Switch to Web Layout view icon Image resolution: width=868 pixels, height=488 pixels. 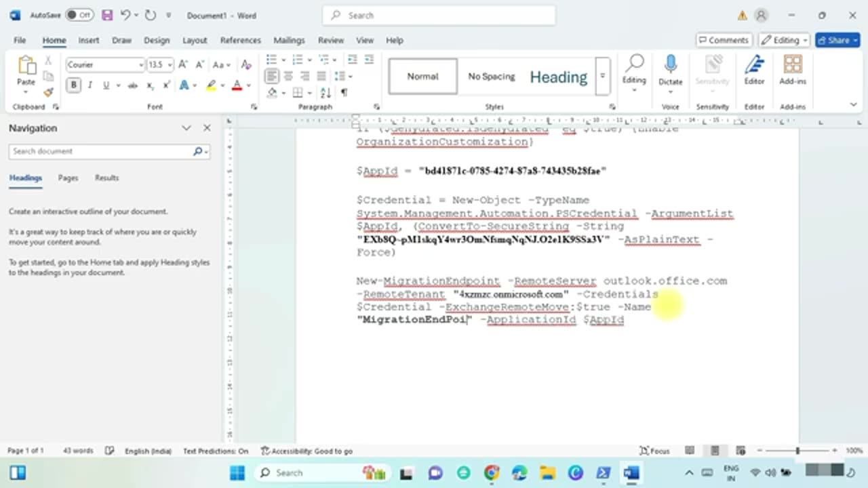[x=740, y=451]
